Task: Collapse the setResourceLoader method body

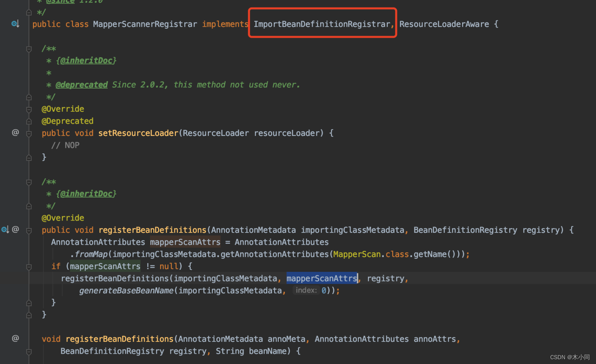Action: click(29, 134)
